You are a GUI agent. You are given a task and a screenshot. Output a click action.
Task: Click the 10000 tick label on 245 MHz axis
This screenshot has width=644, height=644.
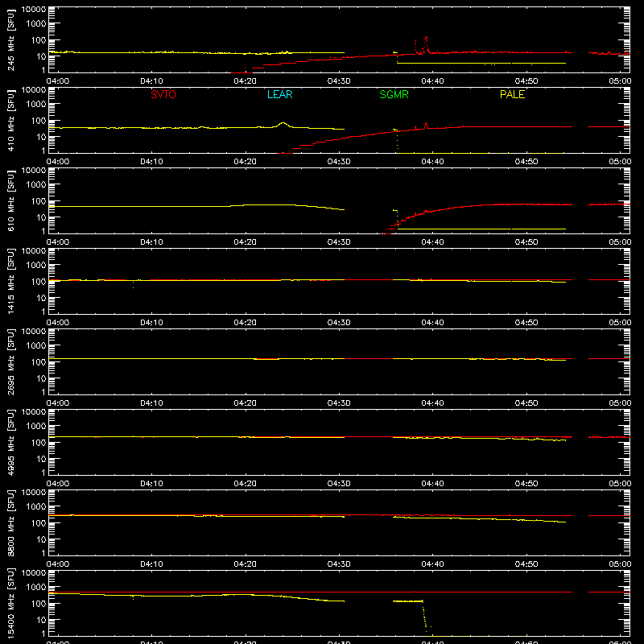click(x=34, y=10)
